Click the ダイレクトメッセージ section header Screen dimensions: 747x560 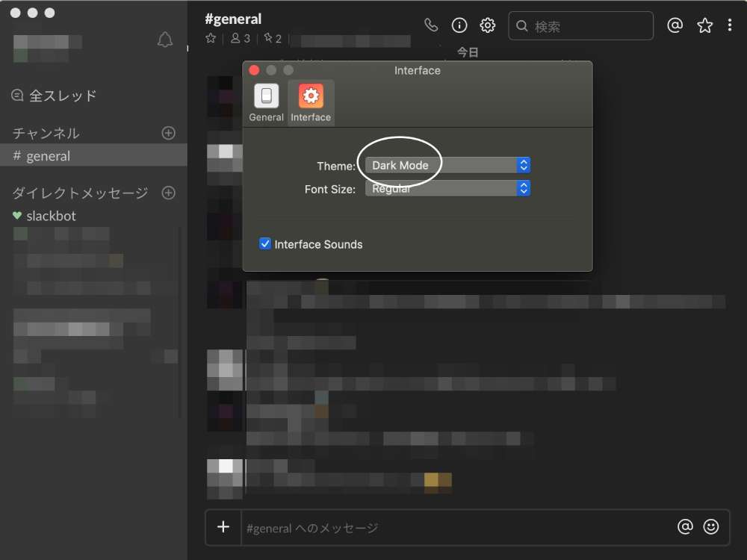click(80, 193)
